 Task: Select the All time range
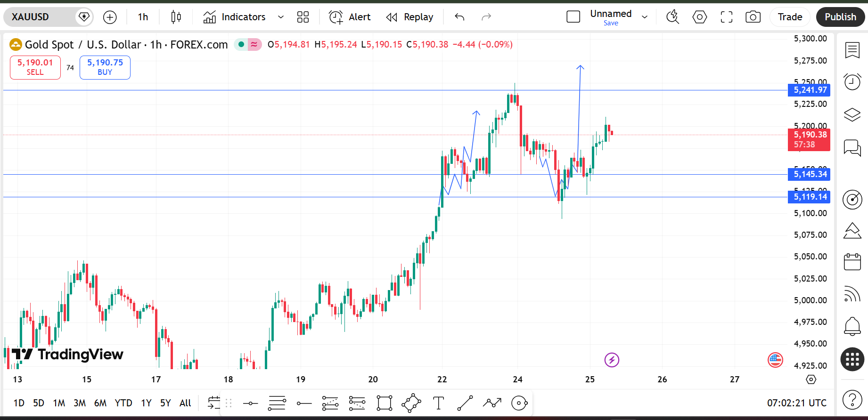(185, 403)
